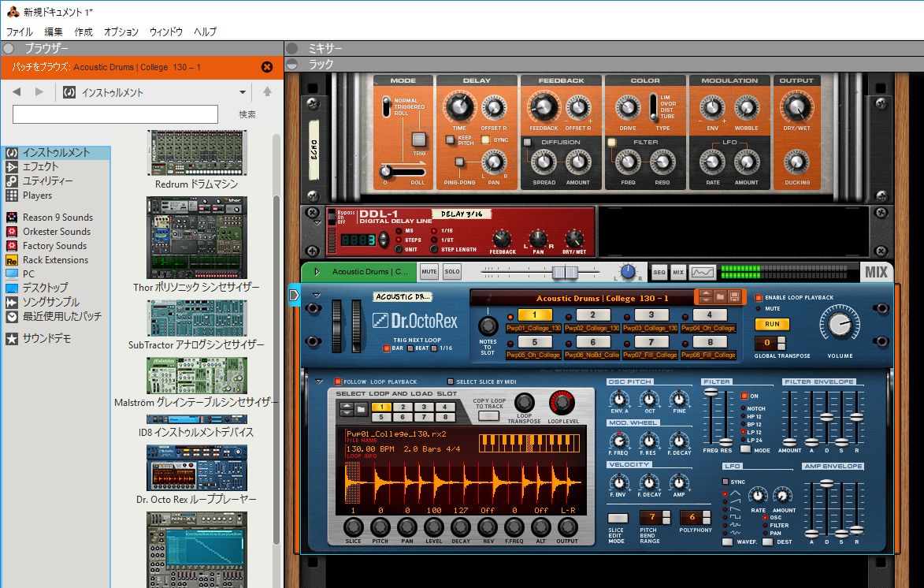Click the browser search input field

pos(116,114)
